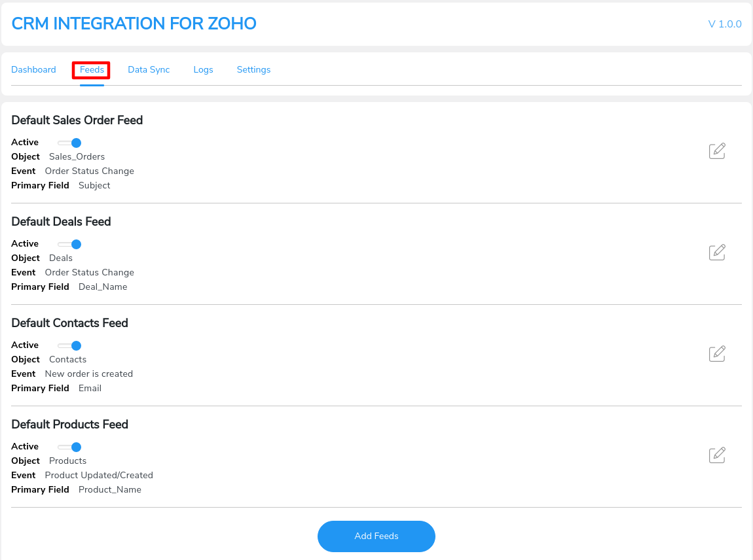The width and height of the screenshot is (753, 560).
Task: Toggle off the Default Deals Feed
Action: [69, 244]
